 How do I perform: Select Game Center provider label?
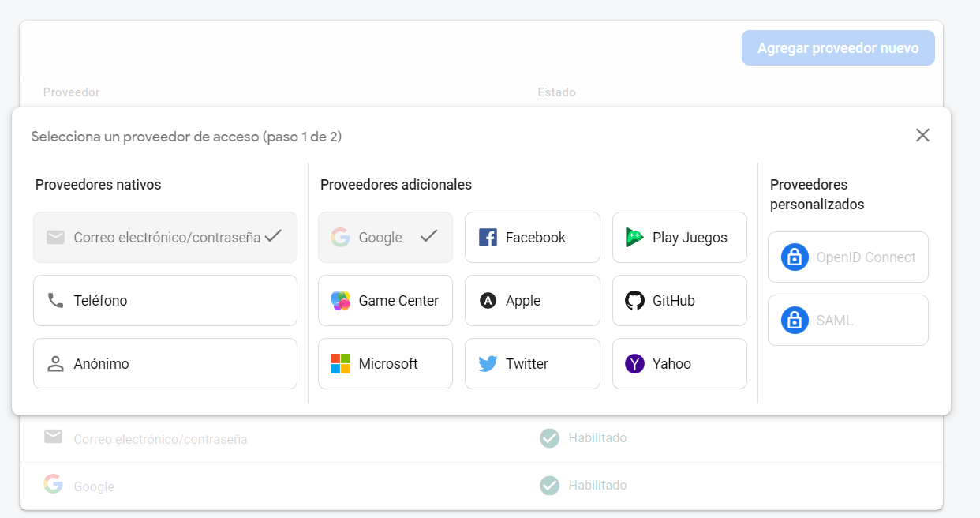point(398,301)
